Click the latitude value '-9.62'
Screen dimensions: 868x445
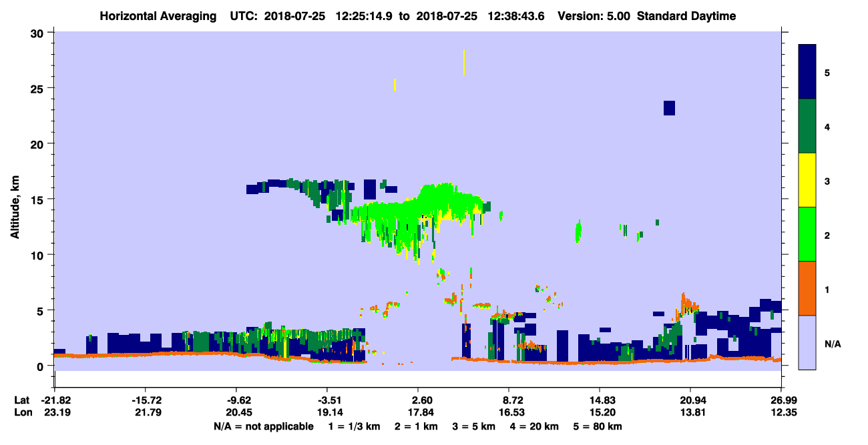point(239,400)
